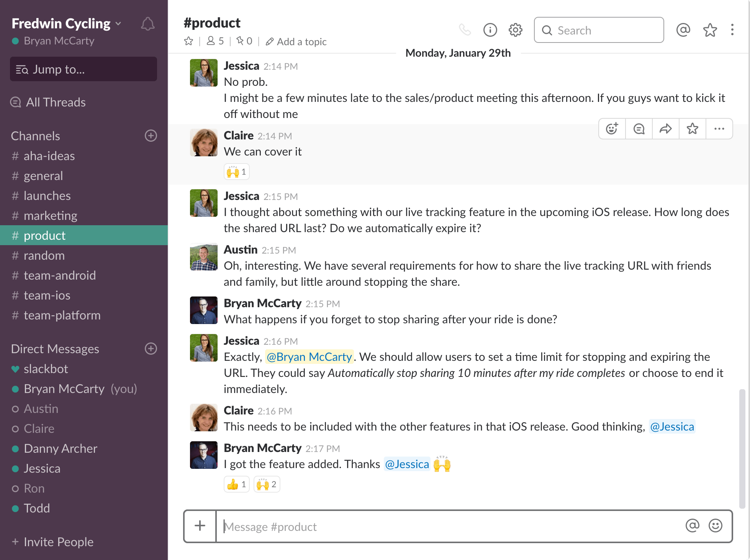Attach a file with the plus button

pyautogui.click(x=200, y=526)
